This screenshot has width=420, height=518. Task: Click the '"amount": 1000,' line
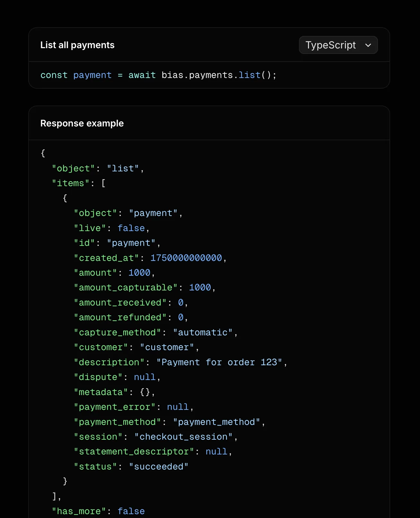[115, 273]
